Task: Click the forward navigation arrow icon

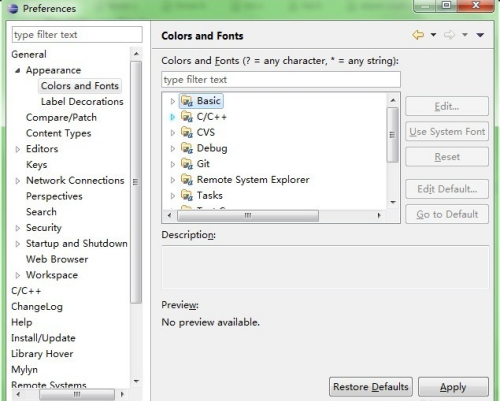Action: [x=449, y=35]
